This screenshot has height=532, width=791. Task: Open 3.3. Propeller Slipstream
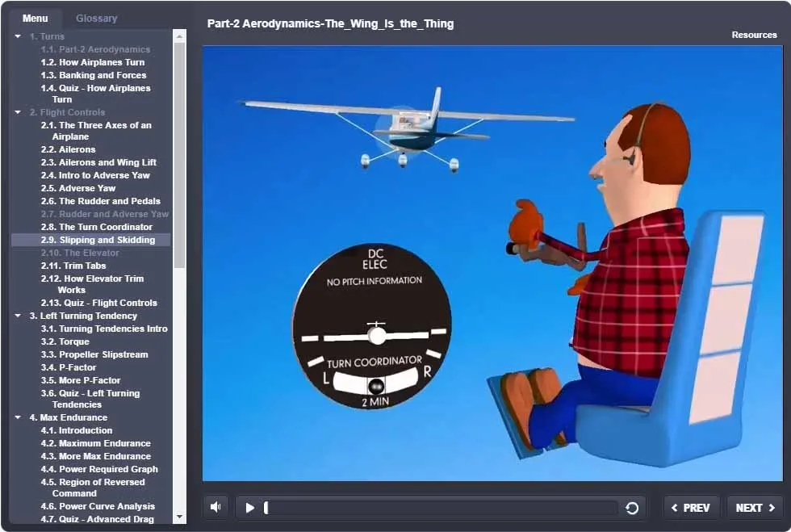(x=94, y=354)
